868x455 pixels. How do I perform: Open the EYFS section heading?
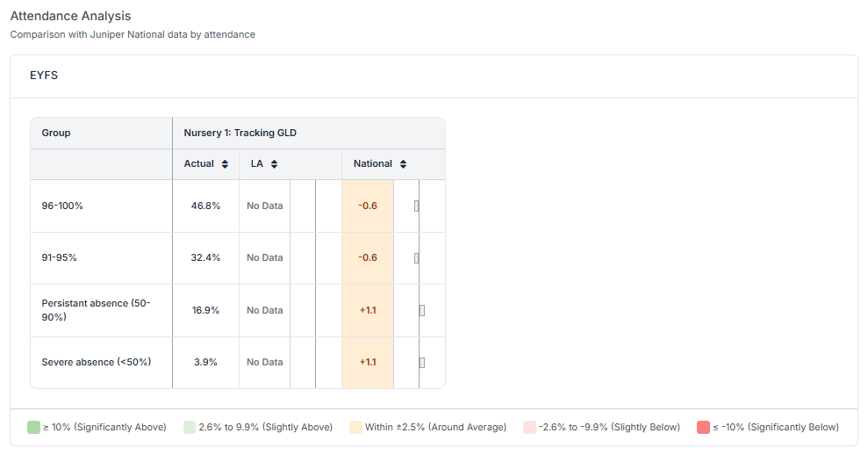[x=44, y=76]
